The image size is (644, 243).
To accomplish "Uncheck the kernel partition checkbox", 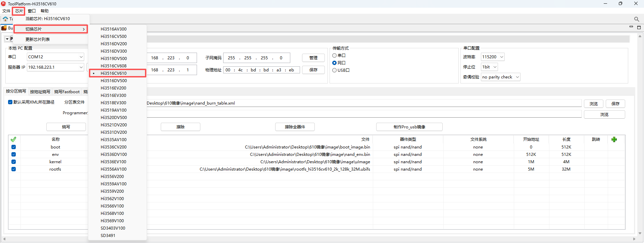I will pyautogui.click(x=13, y=162).
